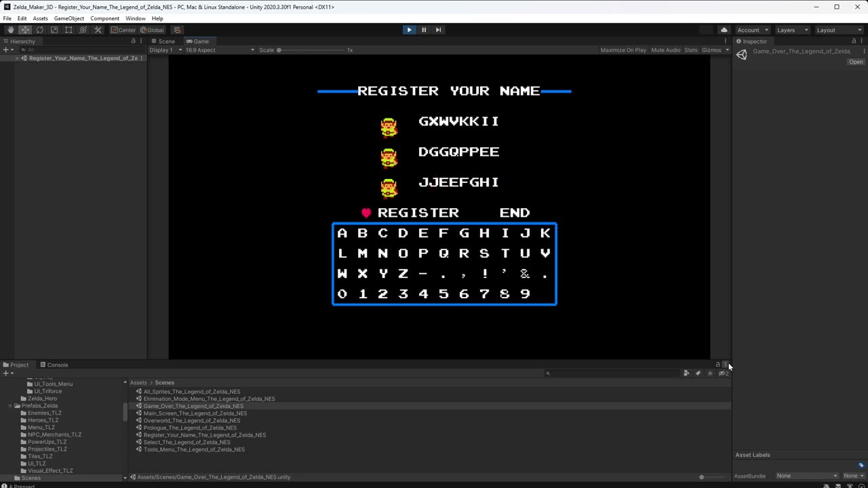Open the File menu

click(x=7, y=18)
